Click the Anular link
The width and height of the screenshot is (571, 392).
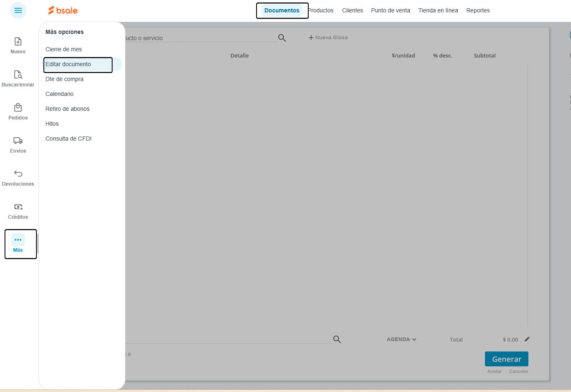tap(494, 371)
